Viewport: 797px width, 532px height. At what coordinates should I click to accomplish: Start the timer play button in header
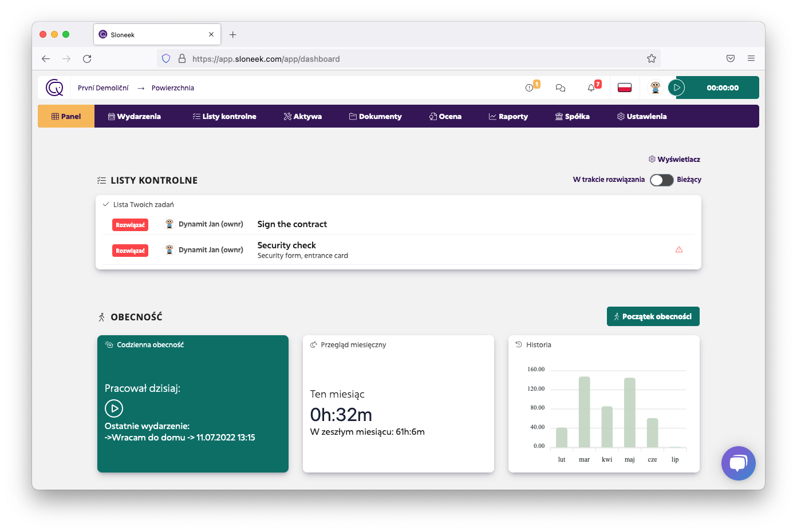(677, 88)
